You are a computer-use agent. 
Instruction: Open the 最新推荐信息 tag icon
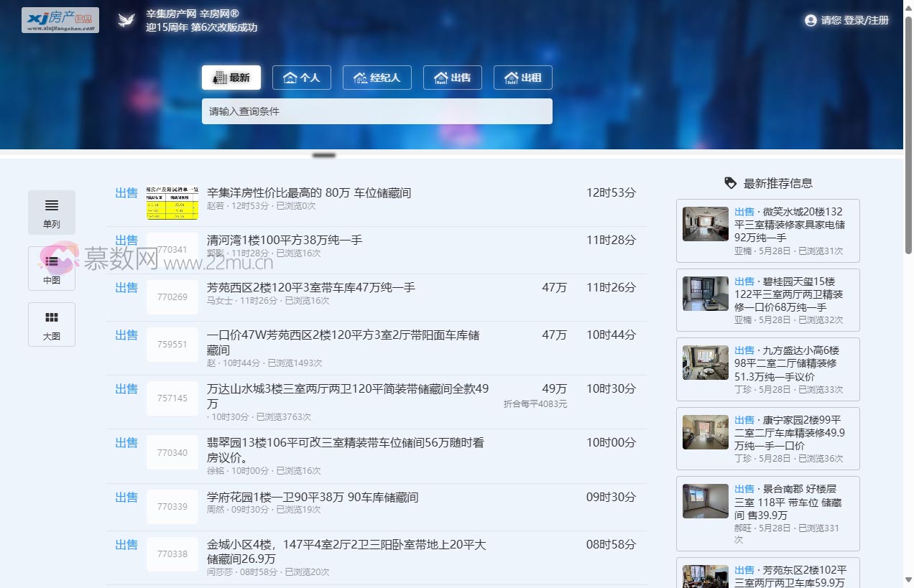tap(730, 183)
